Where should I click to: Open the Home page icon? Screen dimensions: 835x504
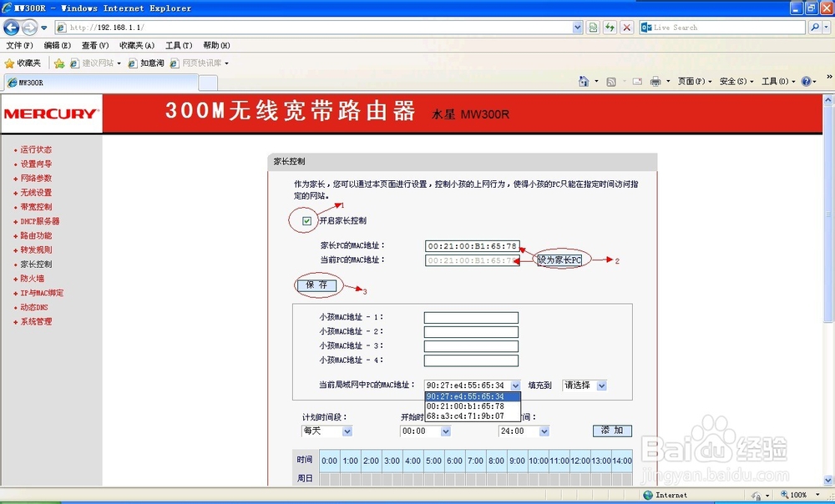point(584,81)
